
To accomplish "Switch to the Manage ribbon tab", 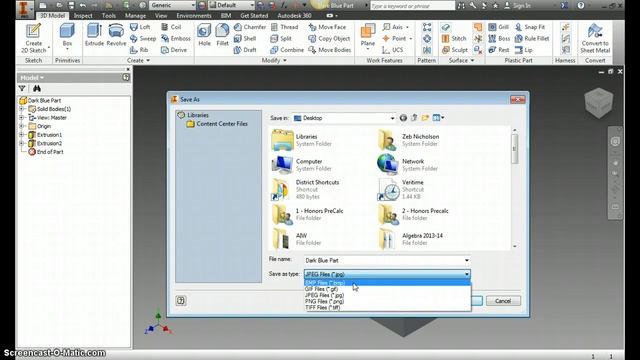I will click(x=135, y=16).
